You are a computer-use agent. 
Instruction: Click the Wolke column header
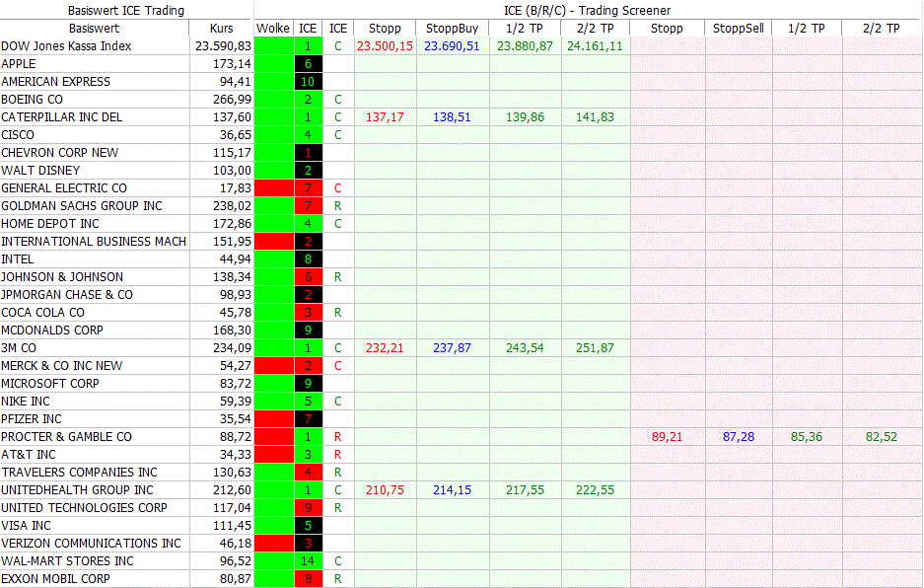pos(273,29)
